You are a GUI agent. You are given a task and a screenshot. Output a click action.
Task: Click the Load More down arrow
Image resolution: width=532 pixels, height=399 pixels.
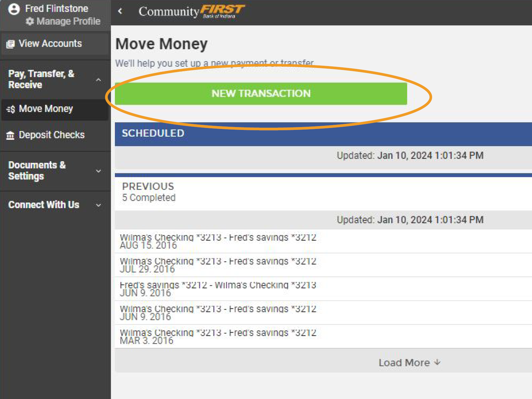(437, 362)
